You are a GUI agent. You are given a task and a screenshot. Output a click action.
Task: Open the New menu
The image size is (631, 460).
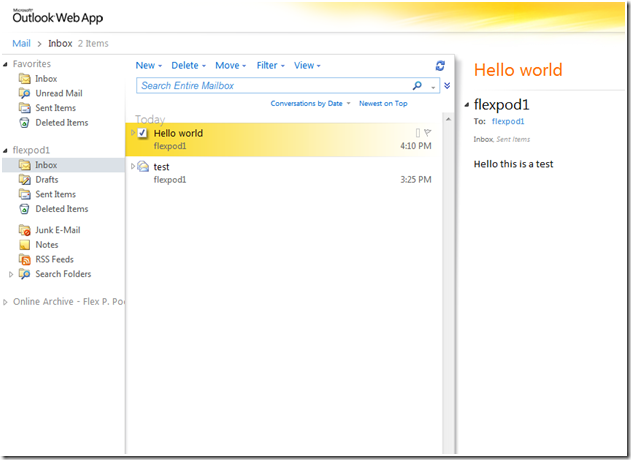click(148, 65)
